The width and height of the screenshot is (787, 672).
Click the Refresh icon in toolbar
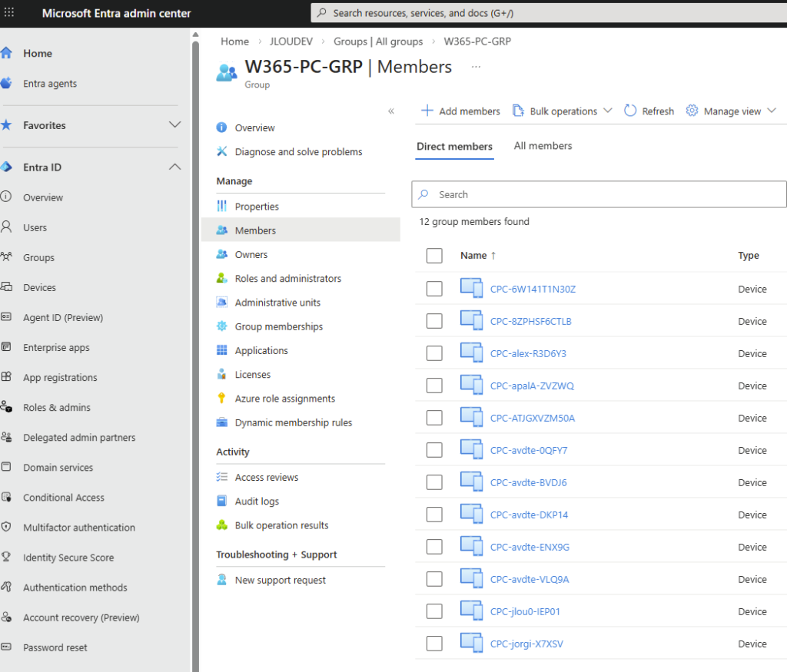[x=630, y=111]
